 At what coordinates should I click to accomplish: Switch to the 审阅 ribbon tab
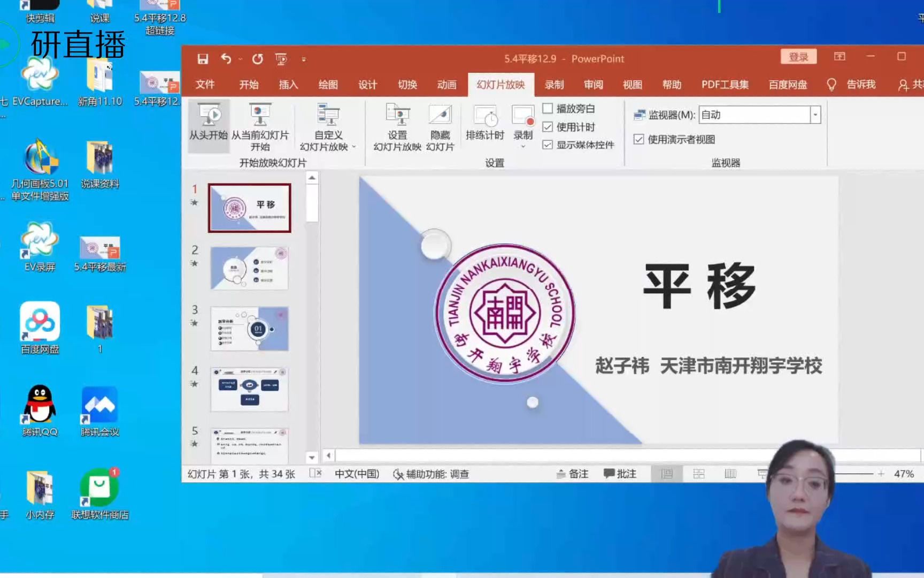tap(593, 85)
